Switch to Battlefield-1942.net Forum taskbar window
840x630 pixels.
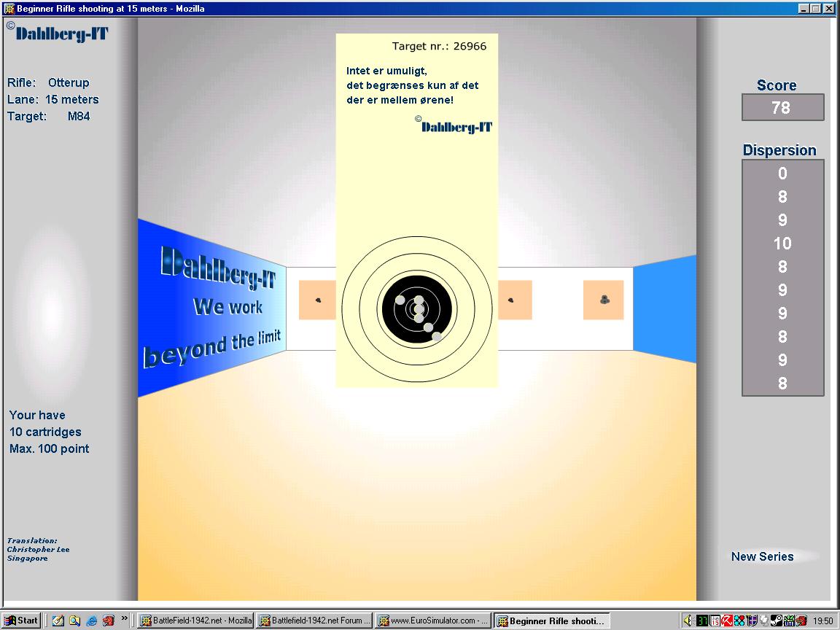click(314, 621)
